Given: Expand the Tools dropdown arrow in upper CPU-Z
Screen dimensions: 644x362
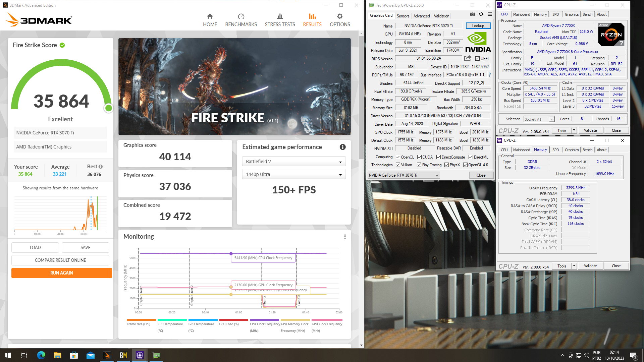Looking at the screenshot, I should (574, 130).
